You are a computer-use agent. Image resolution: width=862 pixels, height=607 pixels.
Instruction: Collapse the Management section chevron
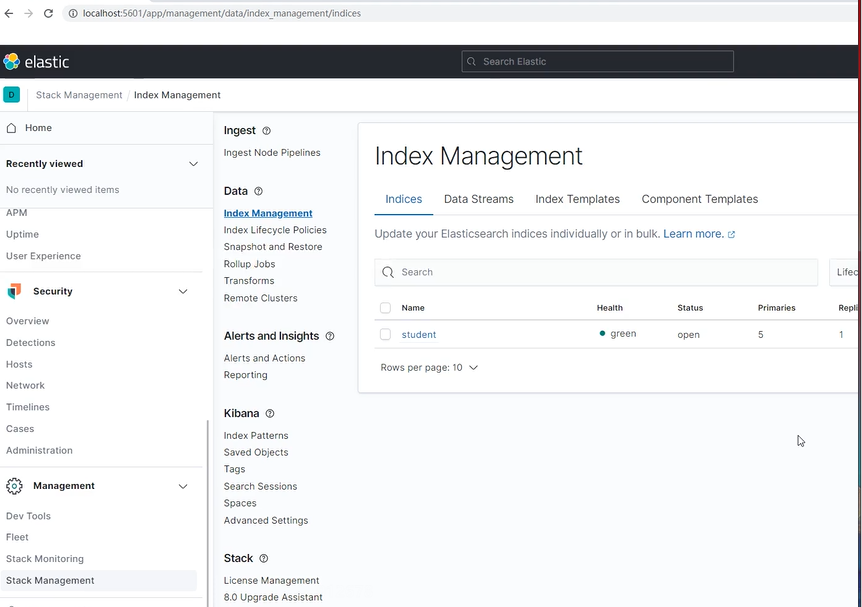(183, 486)
